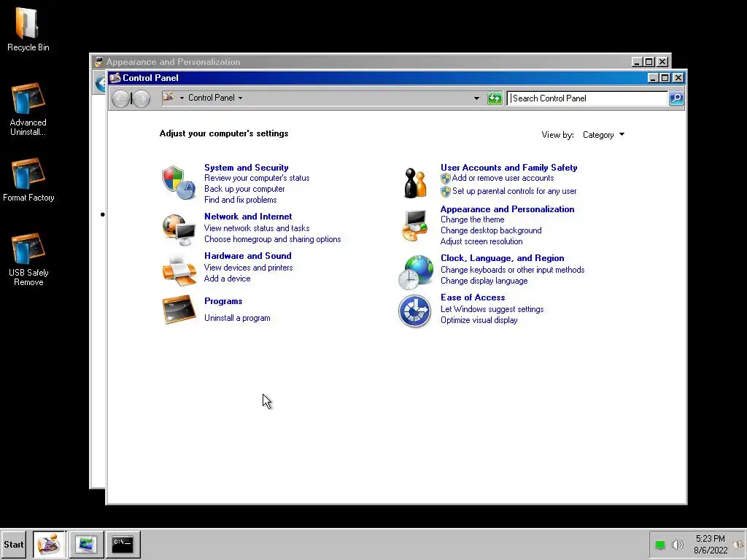Open the Programs heading link
Screen dimensions: 747x560
223,301
